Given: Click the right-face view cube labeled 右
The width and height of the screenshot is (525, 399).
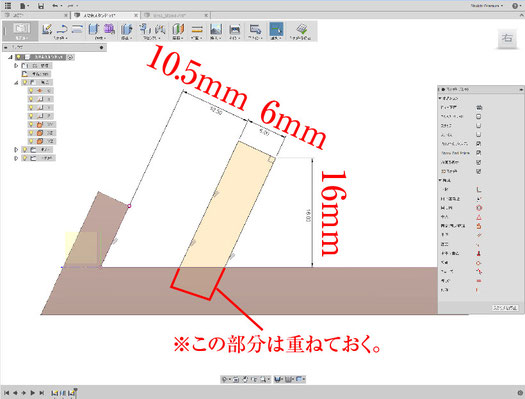Looking at the screenshot, I should pyautogui.click(x=507, y=38).
